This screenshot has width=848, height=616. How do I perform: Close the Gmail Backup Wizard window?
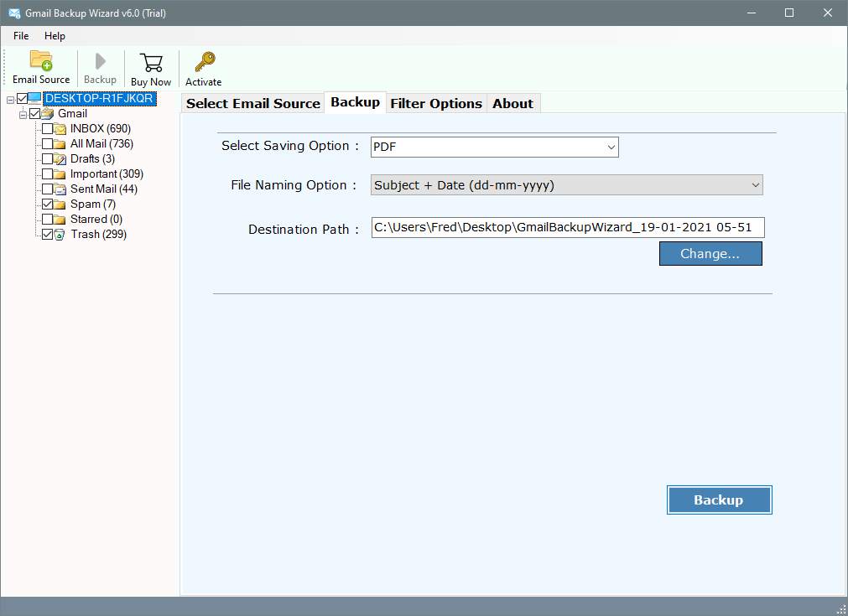coord(827,13)
